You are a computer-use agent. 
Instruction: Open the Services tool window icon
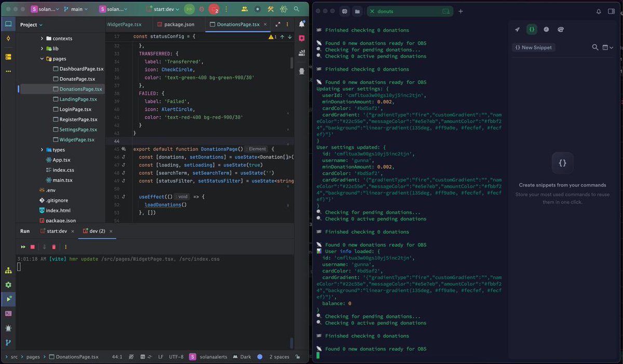point(8,285)
